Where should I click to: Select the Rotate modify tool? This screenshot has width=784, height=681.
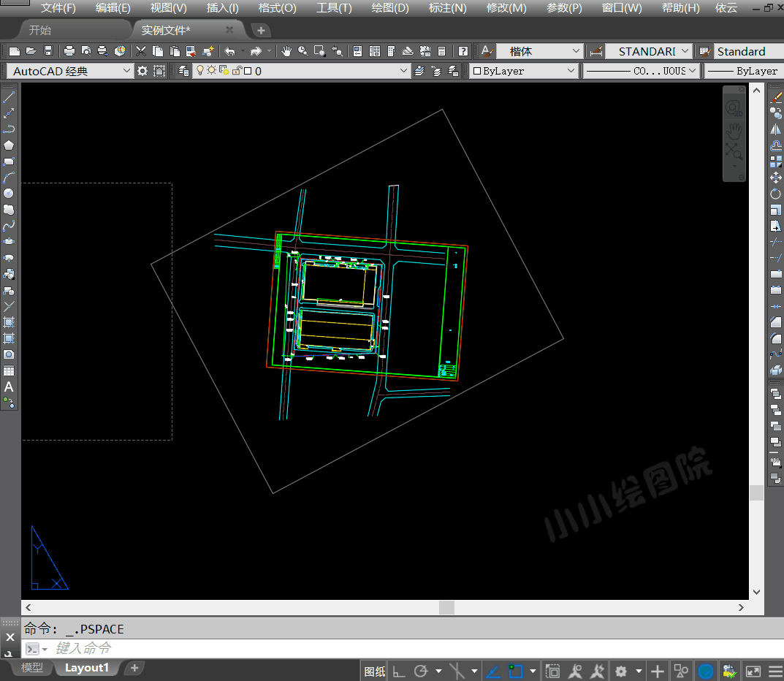point(776,194)
